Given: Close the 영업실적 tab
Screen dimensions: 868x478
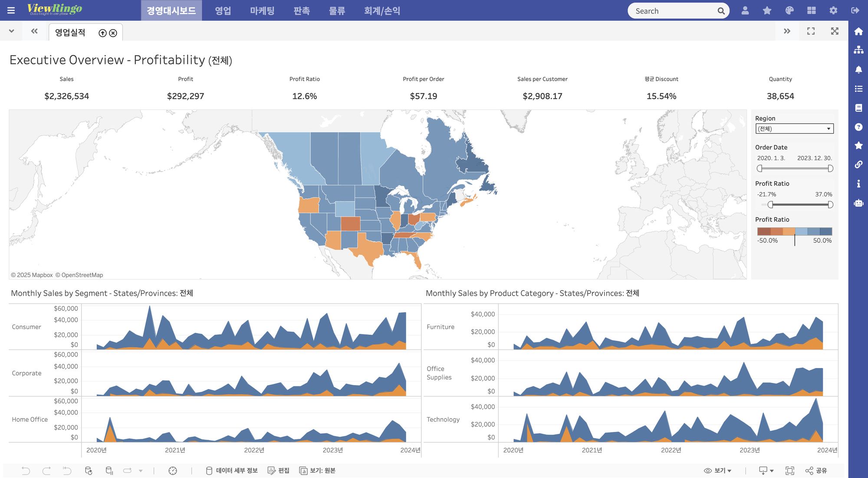Looking at the screenshot, I should pos(113,33).
